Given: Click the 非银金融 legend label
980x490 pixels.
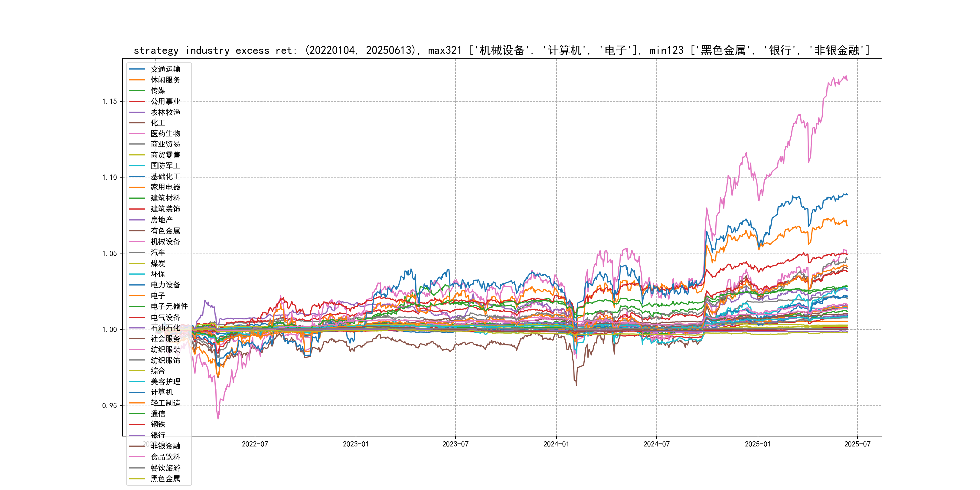Looking at the screenshot, I should (165, 446).
